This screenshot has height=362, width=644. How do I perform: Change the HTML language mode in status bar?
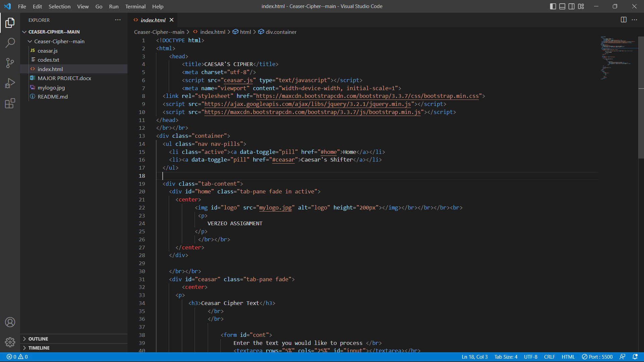tap(568, 357)
